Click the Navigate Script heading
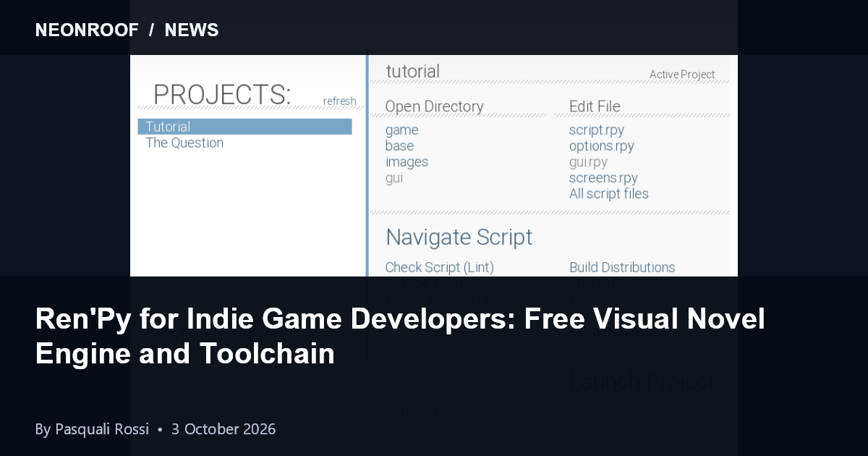868x456 pixels. click(x=459, y=237)
